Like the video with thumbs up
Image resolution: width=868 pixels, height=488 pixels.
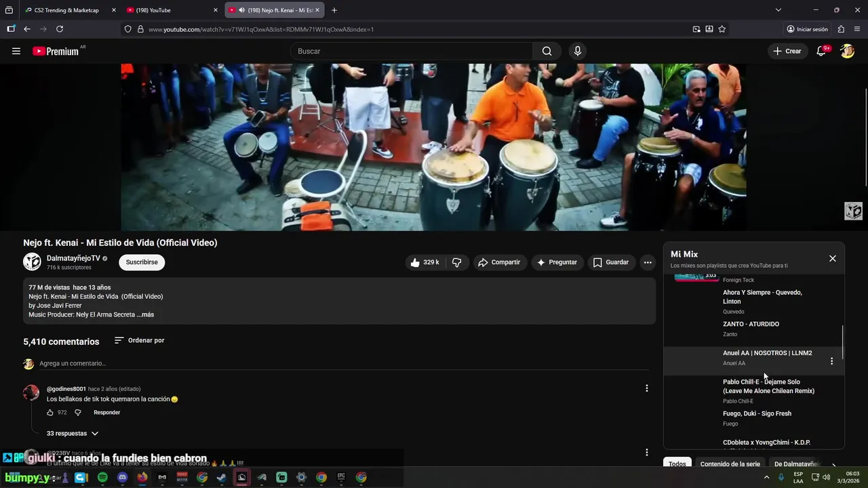point(425,262)
